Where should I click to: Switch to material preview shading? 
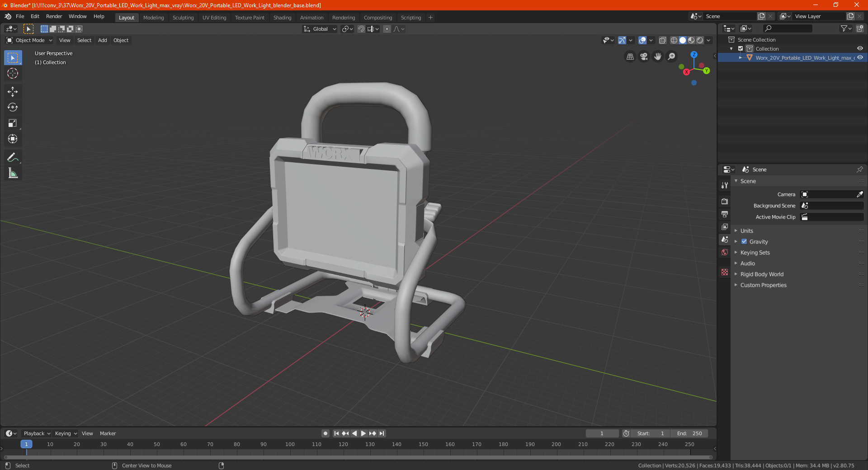click(x=691, y=40)
